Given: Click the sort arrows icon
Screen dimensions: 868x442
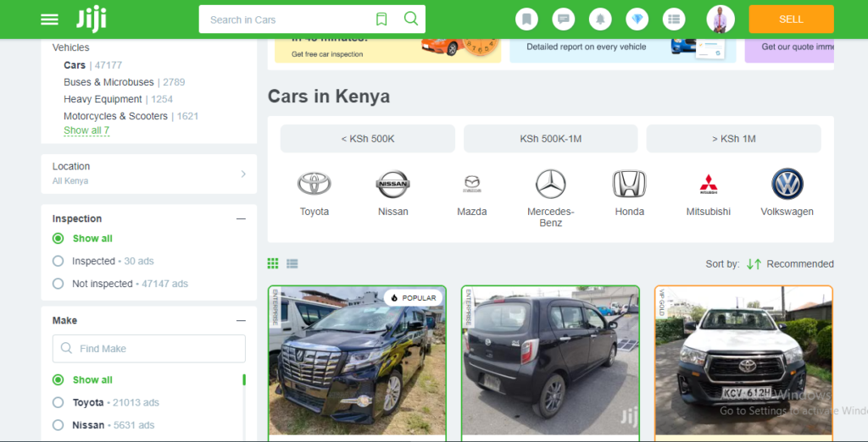Looking at the screenshot, I should tap(754, 264).
